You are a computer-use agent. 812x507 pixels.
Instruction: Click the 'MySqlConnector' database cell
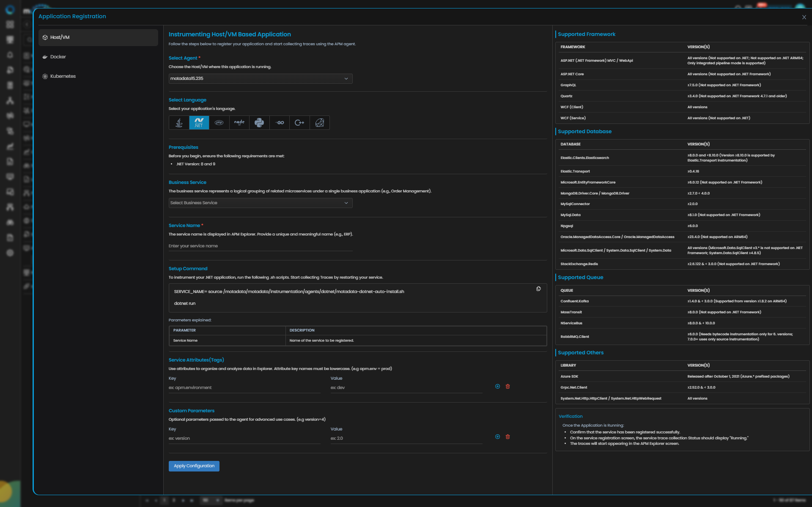click(575, 204)
